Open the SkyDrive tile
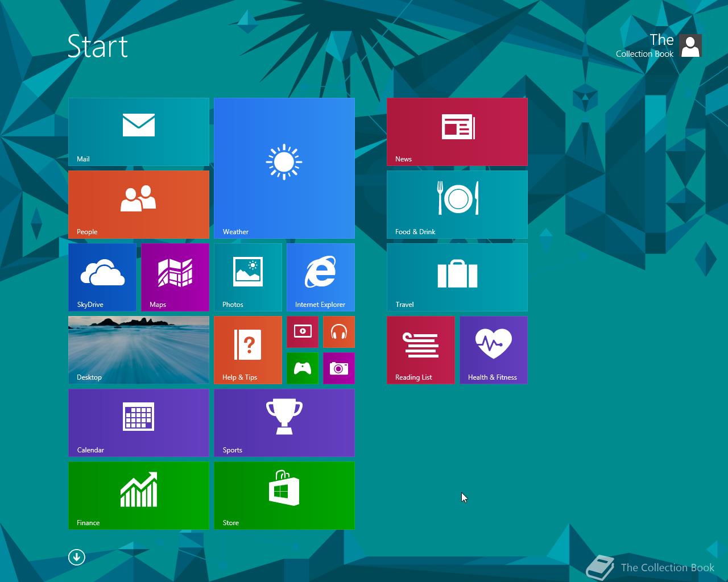Viewport: 728px width, 582px height. coord(102,277)
